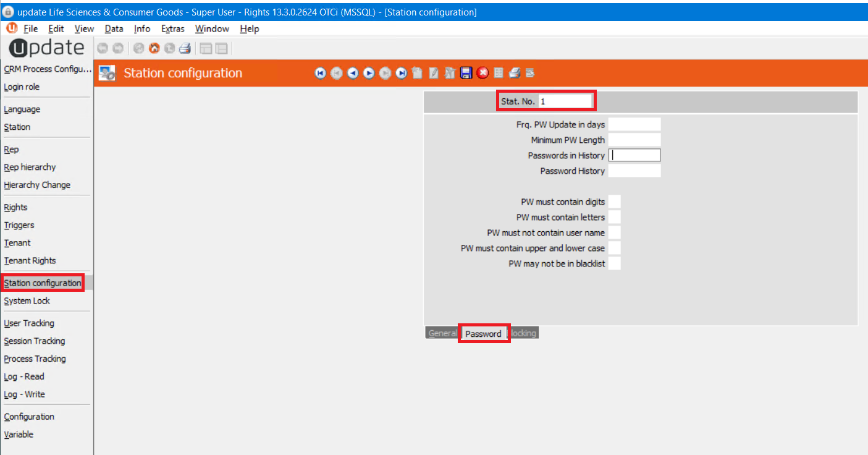
Task: Check 'PW must contain digits'
Action: [x=615, y=202]
